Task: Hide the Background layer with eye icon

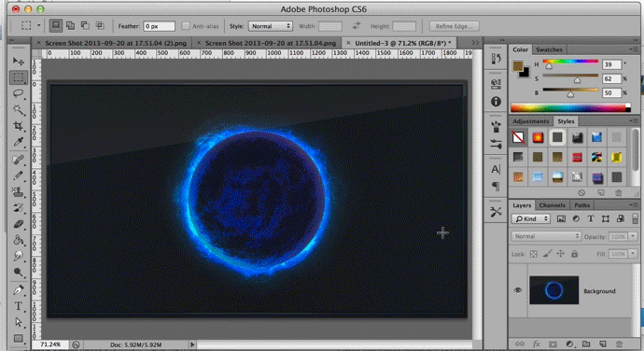Action: tap(517, 290)
